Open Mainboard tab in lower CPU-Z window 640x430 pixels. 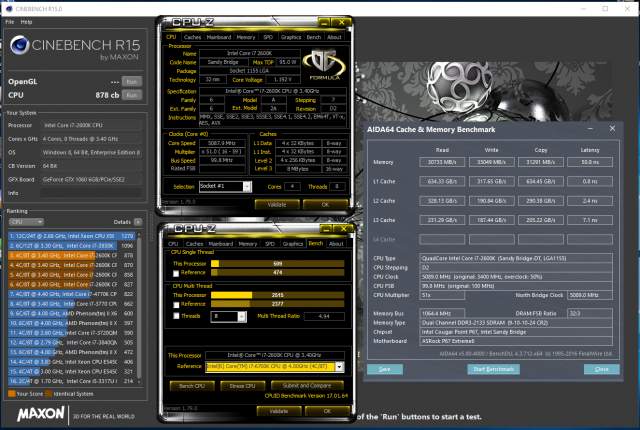point(221,244)
